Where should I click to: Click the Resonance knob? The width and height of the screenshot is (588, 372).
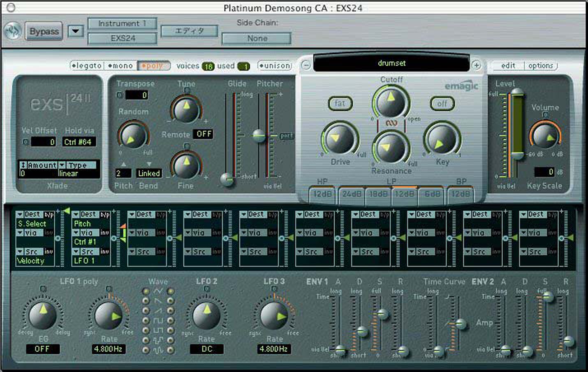tap(391, 147)
